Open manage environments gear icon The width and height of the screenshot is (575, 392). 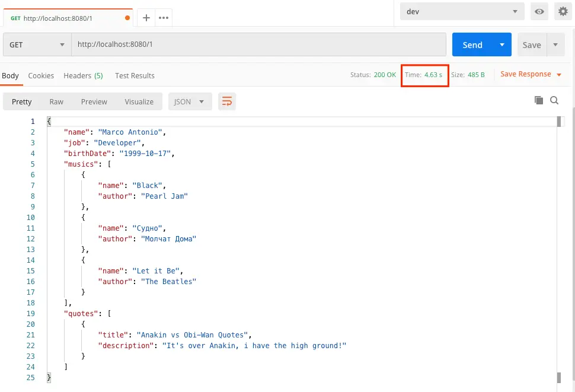click(563, 11)
